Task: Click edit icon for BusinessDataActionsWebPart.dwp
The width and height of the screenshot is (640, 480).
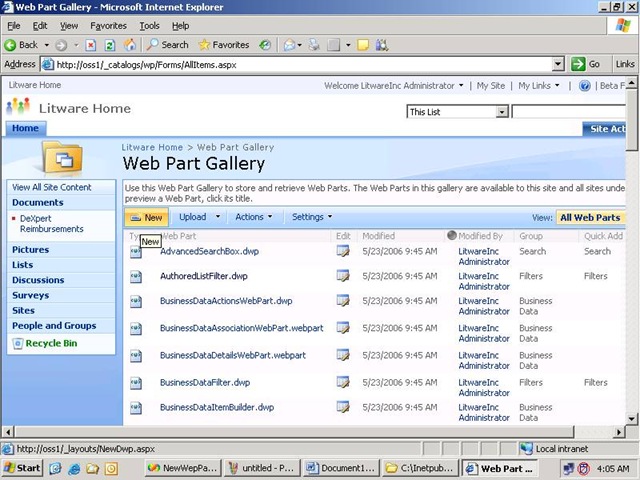Action: click(x=342, y=300)
